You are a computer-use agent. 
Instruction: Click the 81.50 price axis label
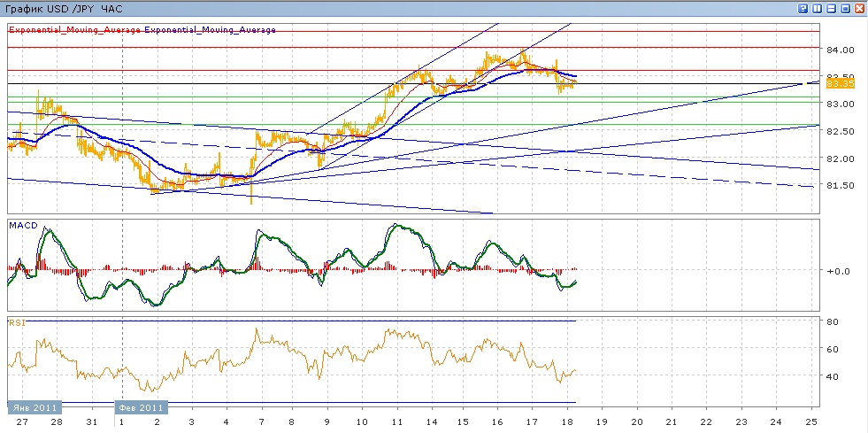click(x=840, y=186)
